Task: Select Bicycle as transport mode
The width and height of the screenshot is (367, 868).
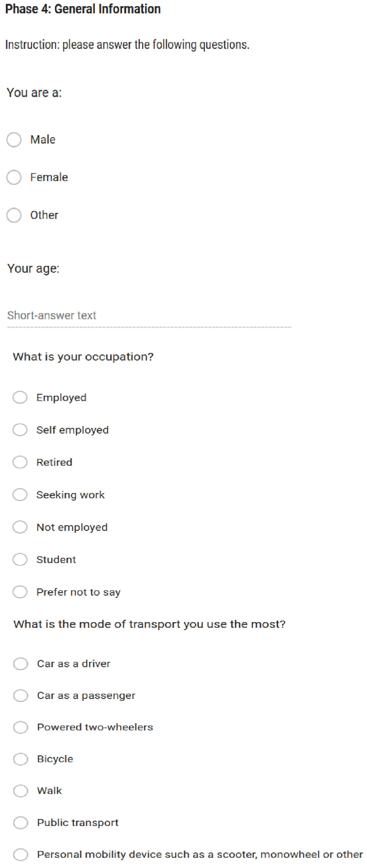Action: click(x=20, y=759)
